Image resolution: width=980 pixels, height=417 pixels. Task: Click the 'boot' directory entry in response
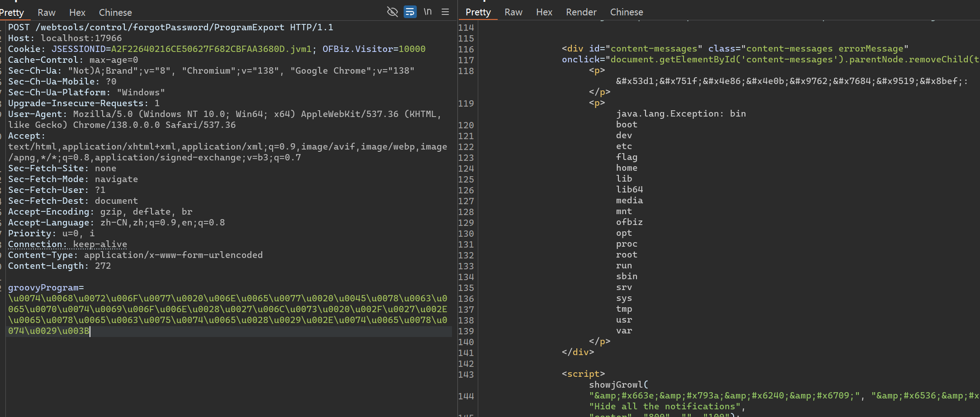[x=627, y=125]
